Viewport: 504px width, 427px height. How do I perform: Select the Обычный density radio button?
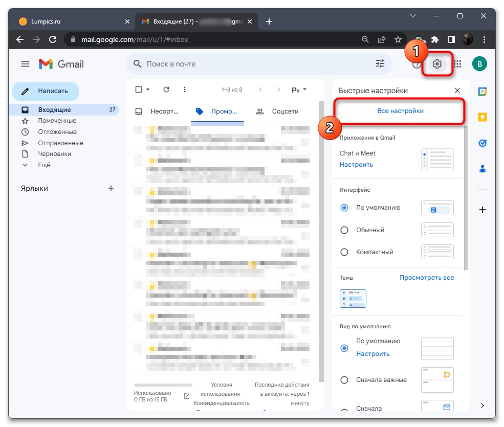[344, 230]
